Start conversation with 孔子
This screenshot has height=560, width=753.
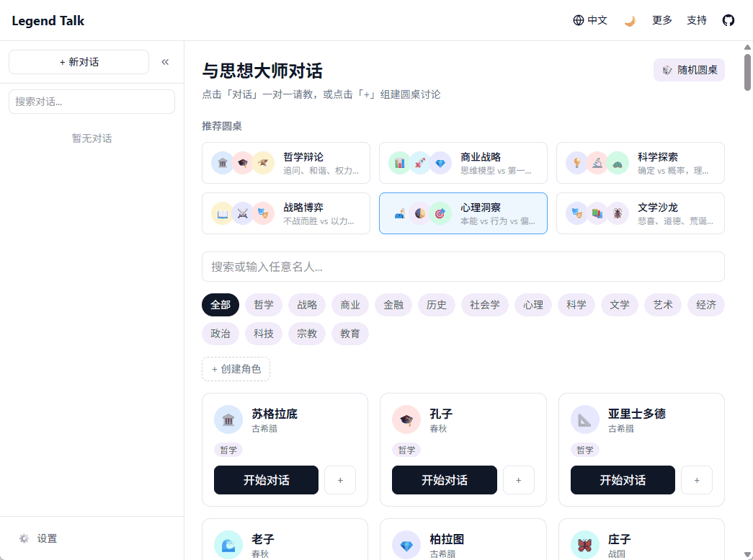pyautogui.click(x=444, y=480)
